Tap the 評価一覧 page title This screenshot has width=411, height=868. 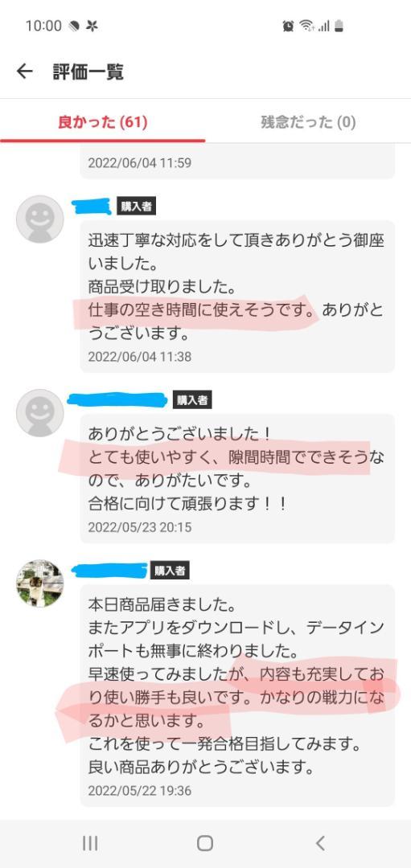click(88, 72)
